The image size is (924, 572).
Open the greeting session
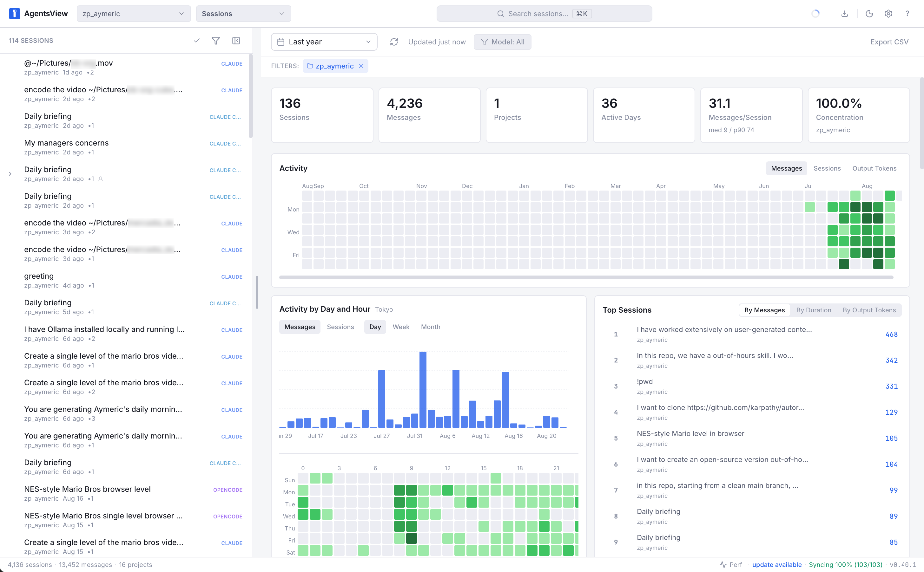tap(126, 280)
